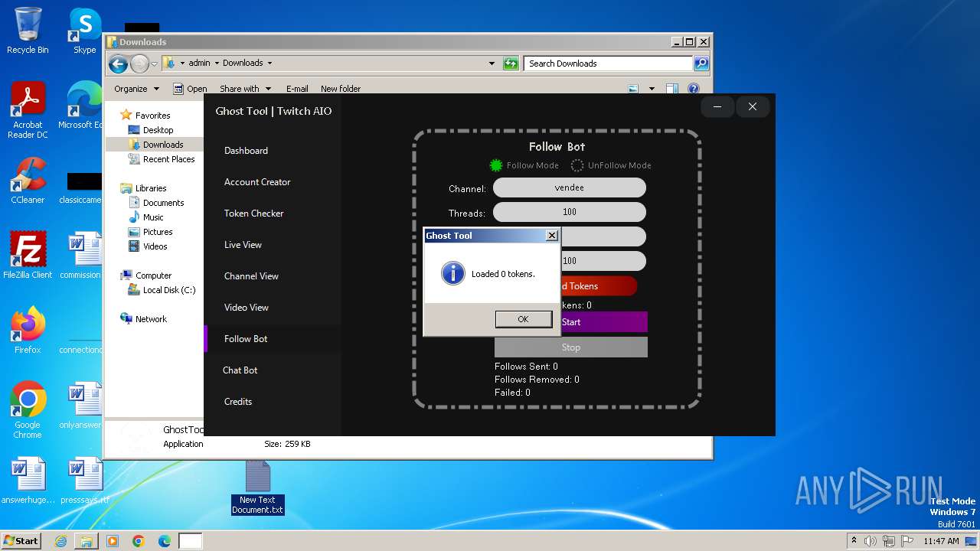Open Edge from the taskbar
980x551 pixels.
coord(165,541)
